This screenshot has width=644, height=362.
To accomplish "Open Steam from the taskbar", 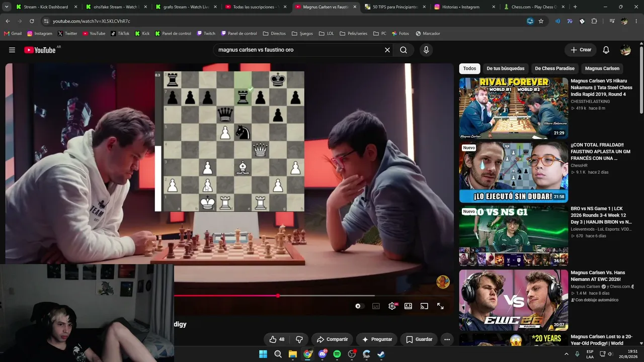I will pyautogui.click(x=381, y=354).
